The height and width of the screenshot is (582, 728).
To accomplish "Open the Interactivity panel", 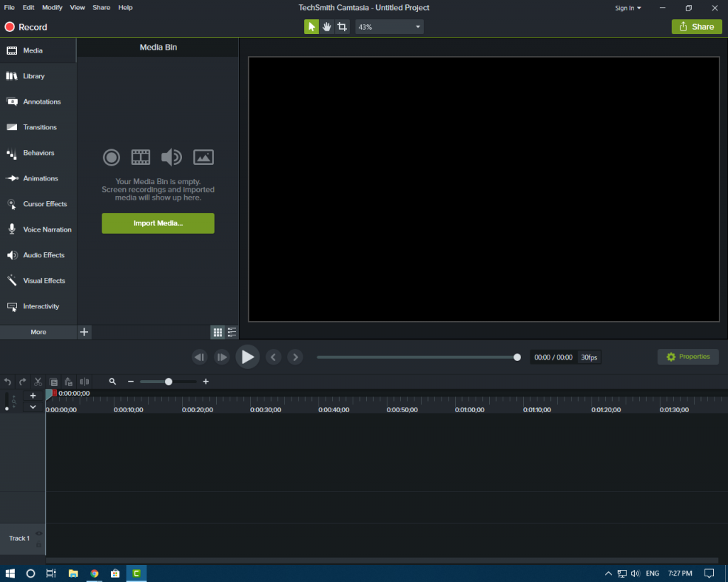I will (x=38, y=306).
